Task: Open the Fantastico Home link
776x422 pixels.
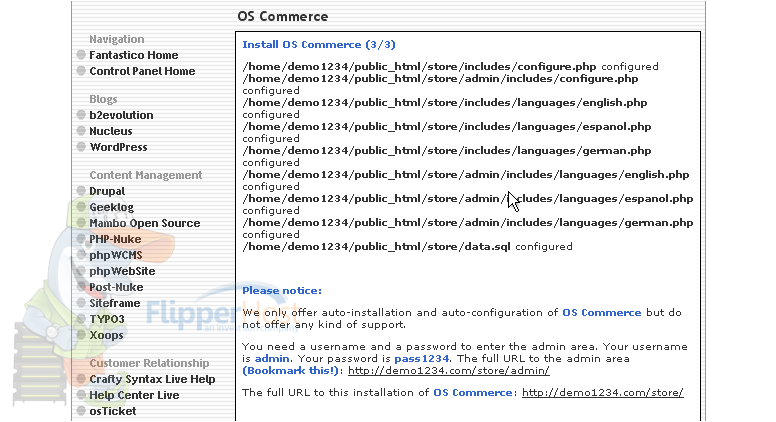Action: (134, 55)
